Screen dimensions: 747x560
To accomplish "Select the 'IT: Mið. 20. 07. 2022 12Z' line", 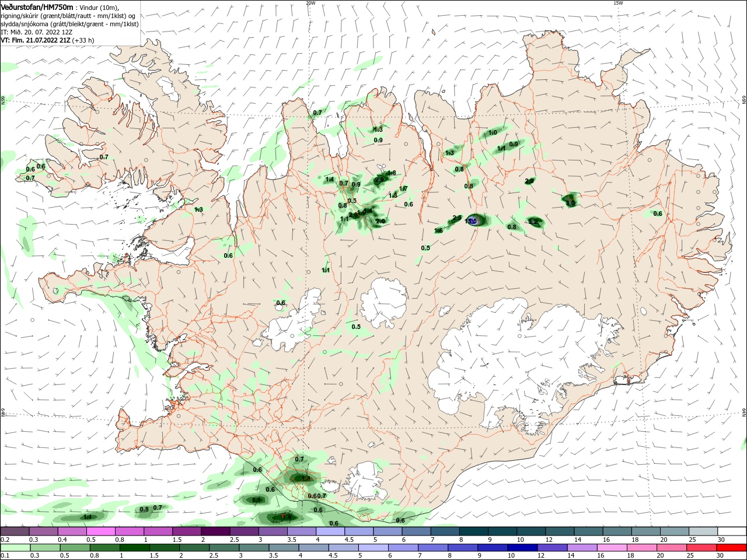I will click(x=37, y=32).
